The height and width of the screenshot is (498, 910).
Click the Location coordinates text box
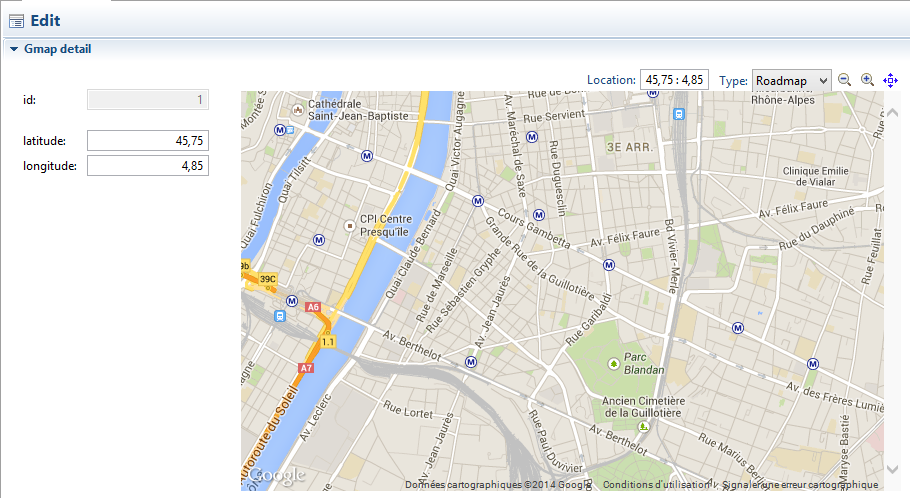pos(674,80)
